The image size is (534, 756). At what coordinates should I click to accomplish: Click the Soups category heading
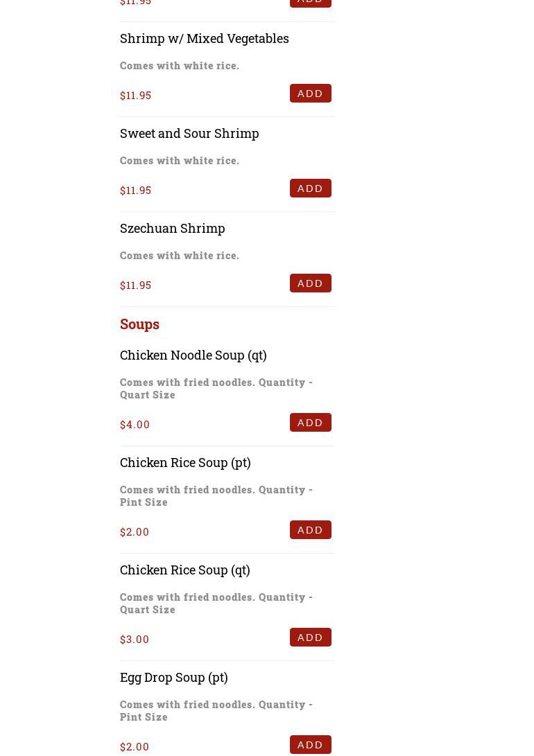(139, 324)
